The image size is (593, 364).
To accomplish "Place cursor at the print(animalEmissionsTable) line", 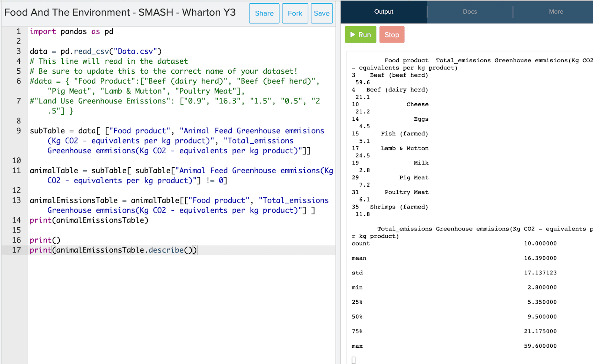I will pos(89,220).
